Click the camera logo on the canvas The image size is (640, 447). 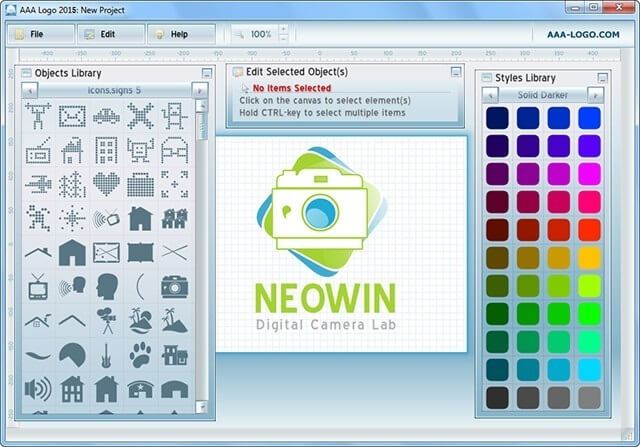321,211
